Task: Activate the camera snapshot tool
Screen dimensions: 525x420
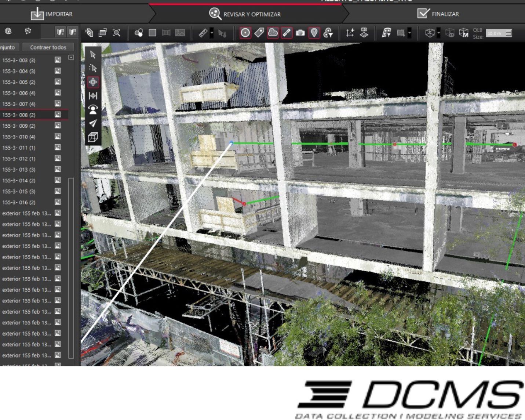Action: (x=300, y=33)
